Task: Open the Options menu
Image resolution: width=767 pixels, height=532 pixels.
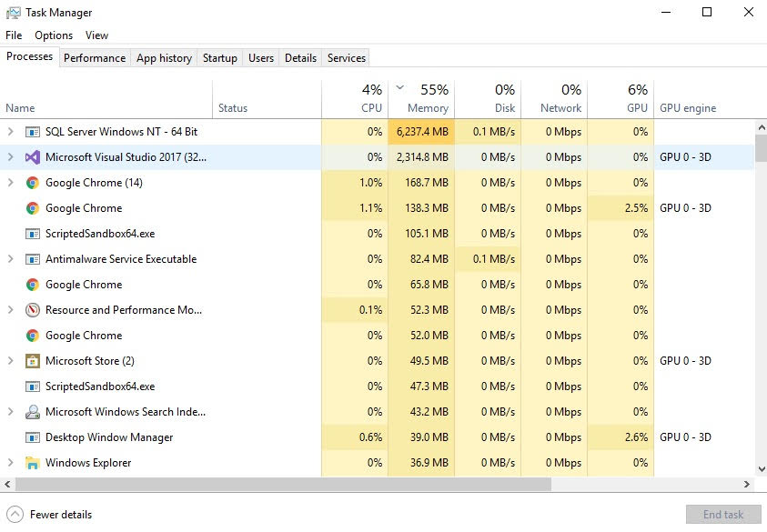Action: point(54,35)
